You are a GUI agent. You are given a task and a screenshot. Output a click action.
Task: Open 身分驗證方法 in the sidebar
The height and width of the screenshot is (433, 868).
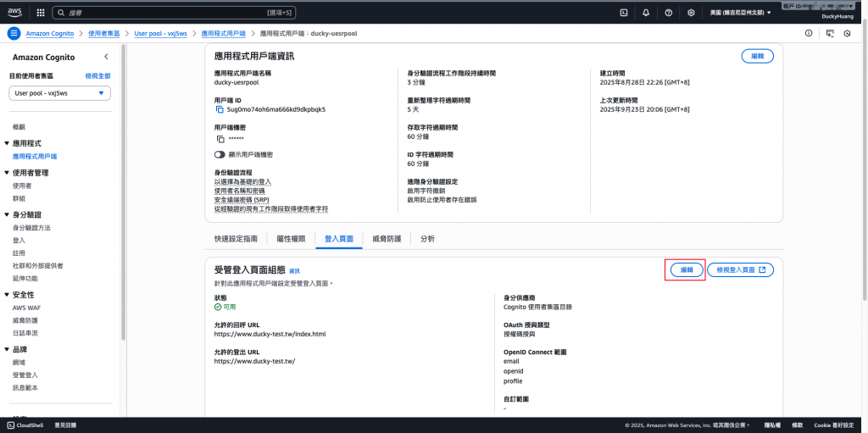pyautogui.click(x=31, y=228)
